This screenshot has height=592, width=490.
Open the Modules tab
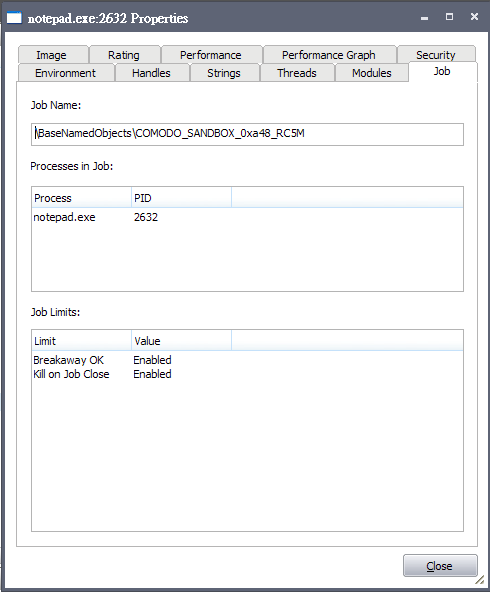click(x=372, y=72)
